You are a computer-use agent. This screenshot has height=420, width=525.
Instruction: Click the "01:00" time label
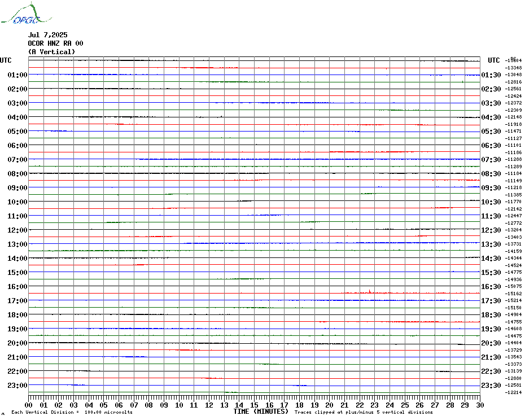pos(17,75)
